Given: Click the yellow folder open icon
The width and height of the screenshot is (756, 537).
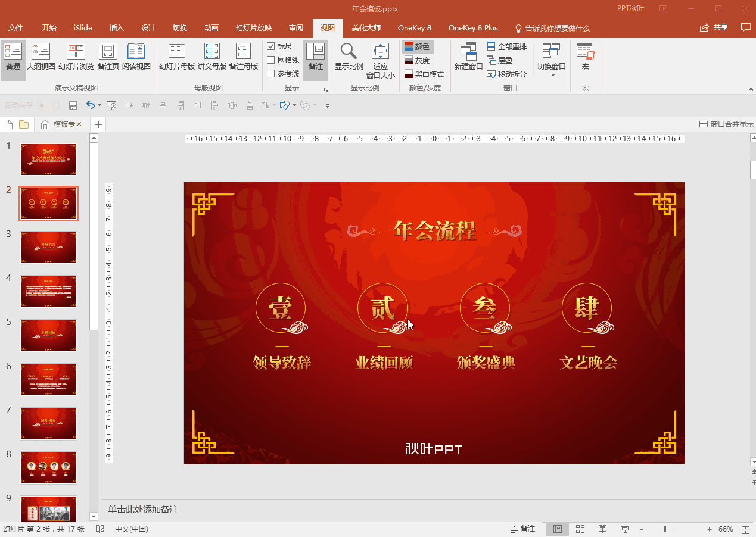Looking at the screenshot, I should pos(24,124).
